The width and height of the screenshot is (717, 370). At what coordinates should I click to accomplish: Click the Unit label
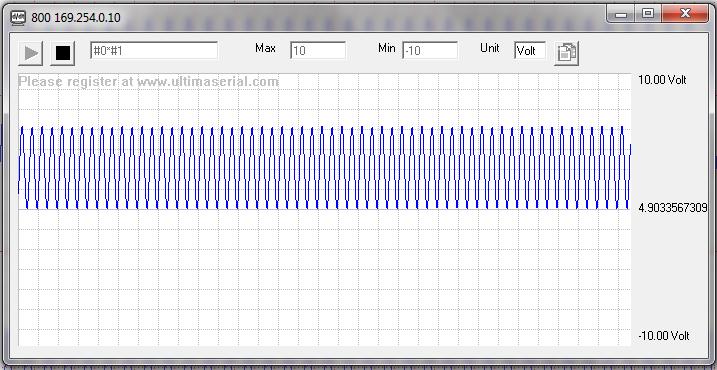(490, 48)
